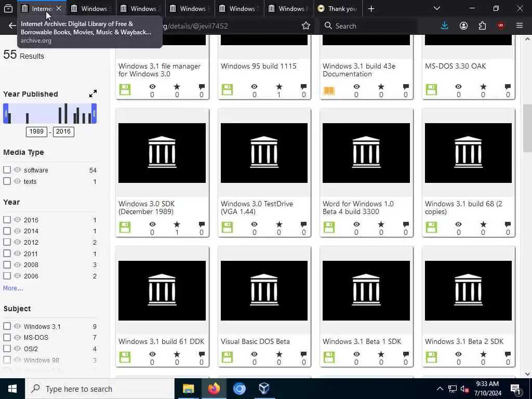
Task: Check the 2016 year filter checkbox
Action: (7, 220)
